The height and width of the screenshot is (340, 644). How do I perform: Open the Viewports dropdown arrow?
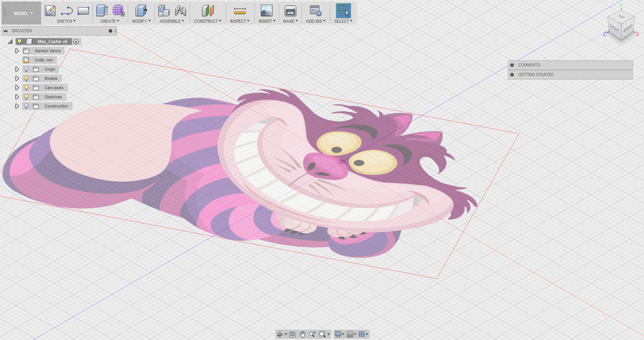367,334
